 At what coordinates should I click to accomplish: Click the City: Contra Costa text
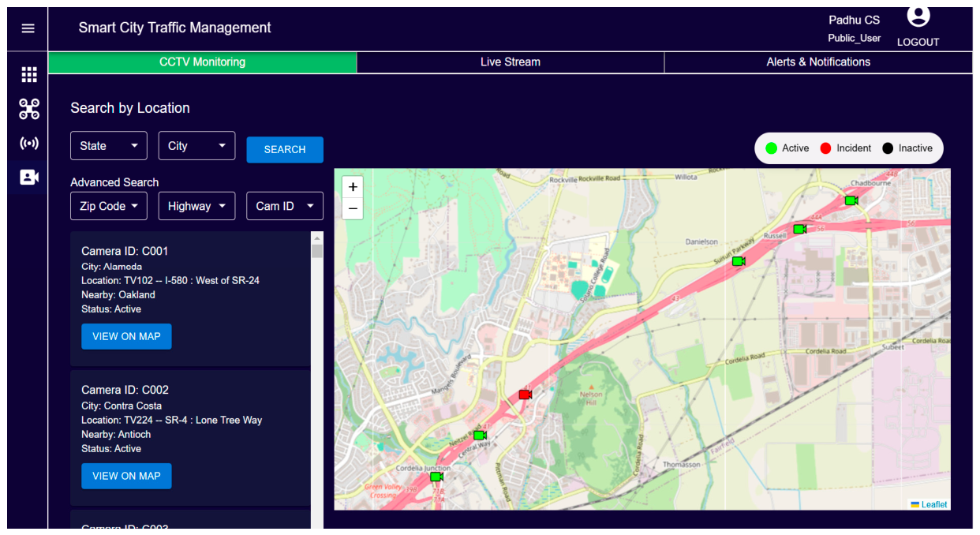122,406
